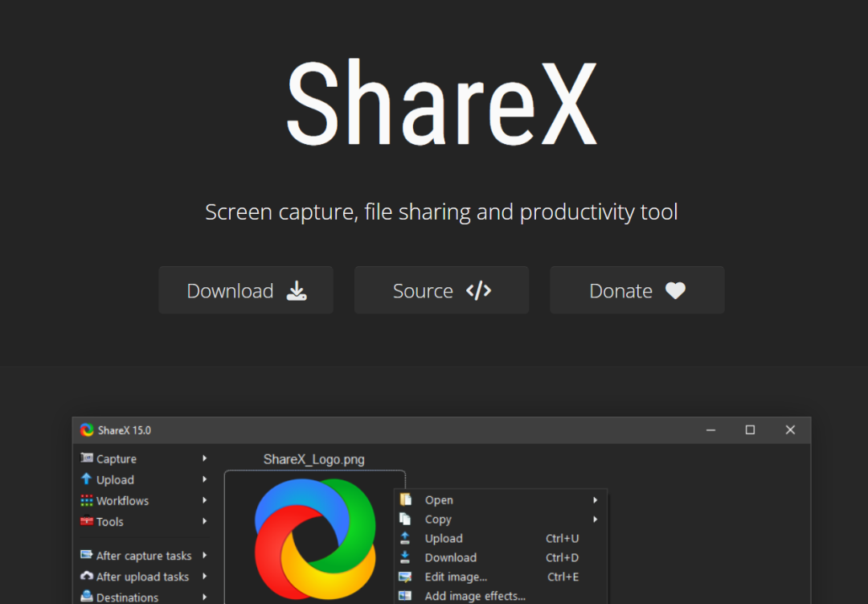Select Open in the context menu

coord(501,499)
